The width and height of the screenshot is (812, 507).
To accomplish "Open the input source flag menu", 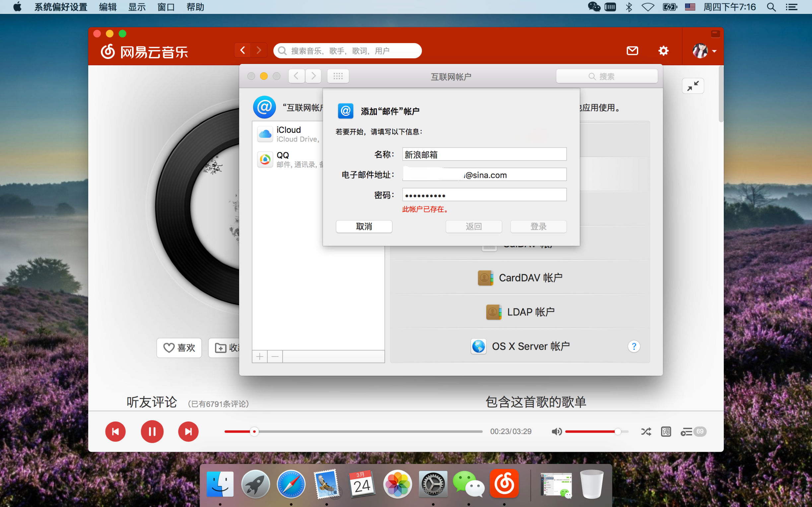I will (690, 7).
